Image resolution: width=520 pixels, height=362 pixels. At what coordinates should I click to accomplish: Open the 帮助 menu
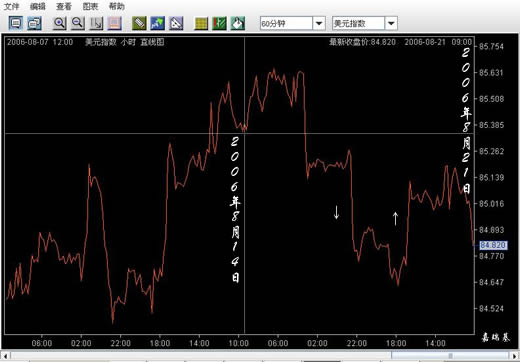[x=116, y=6]
